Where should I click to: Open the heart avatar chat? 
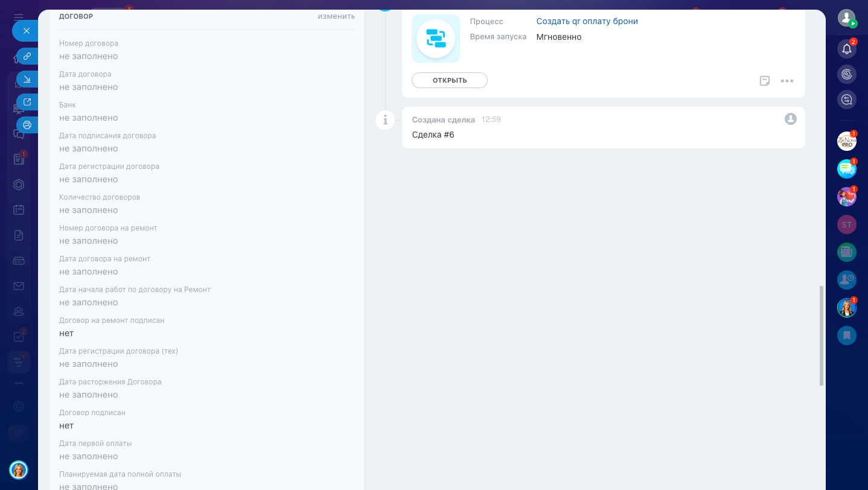[x=847, y=197]
